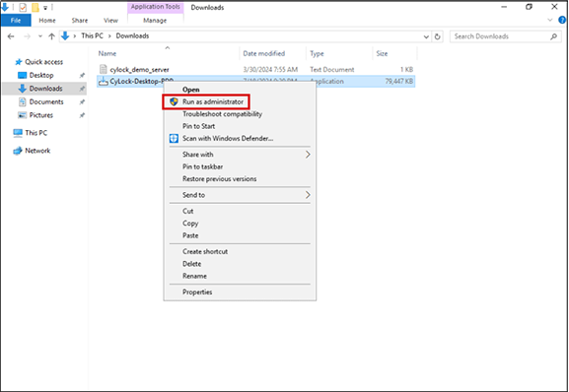The width and height of the screenshot is (569, 392).
Task: Click the This PC monitor icon
Action: [18, 133]
